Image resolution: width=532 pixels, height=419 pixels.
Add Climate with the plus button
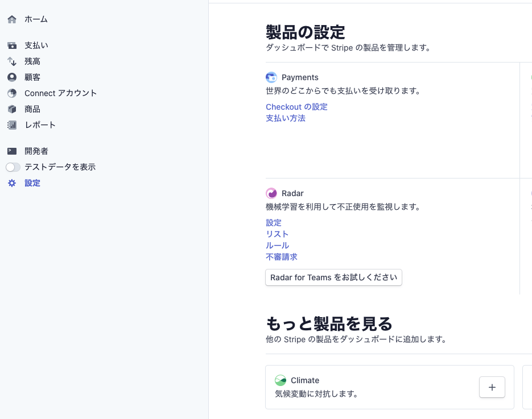point(492,387)
